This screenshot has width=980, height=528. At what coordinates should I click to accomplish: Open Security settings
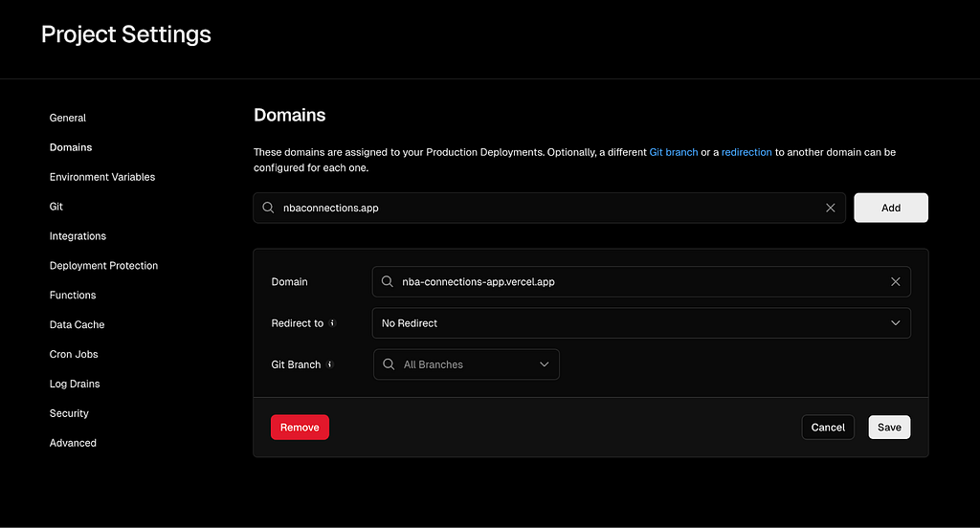(69, 413)
